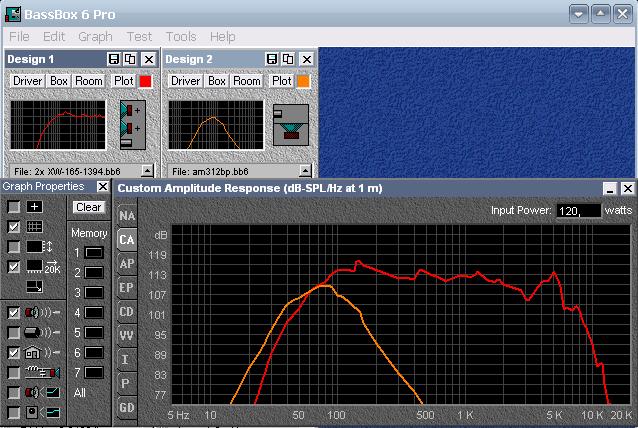Click the Design 2 bandpass box icon
638x428 pixels.
coord(293,124)
